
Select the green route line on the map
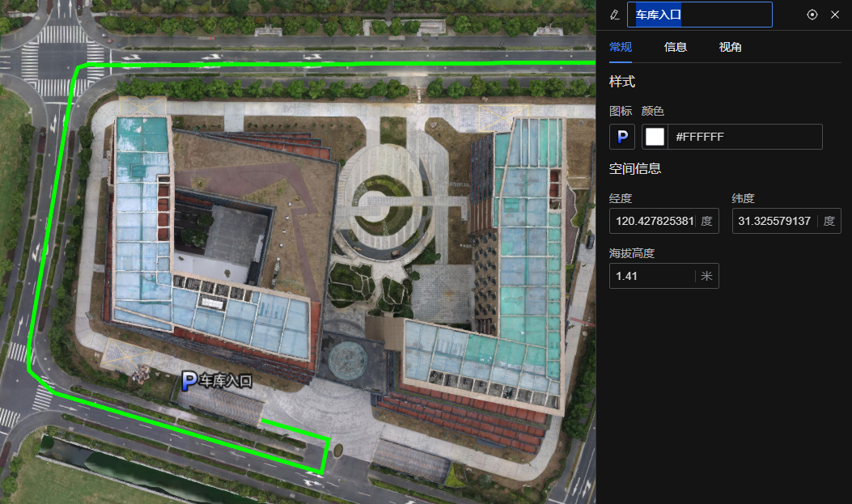[324, 63]
